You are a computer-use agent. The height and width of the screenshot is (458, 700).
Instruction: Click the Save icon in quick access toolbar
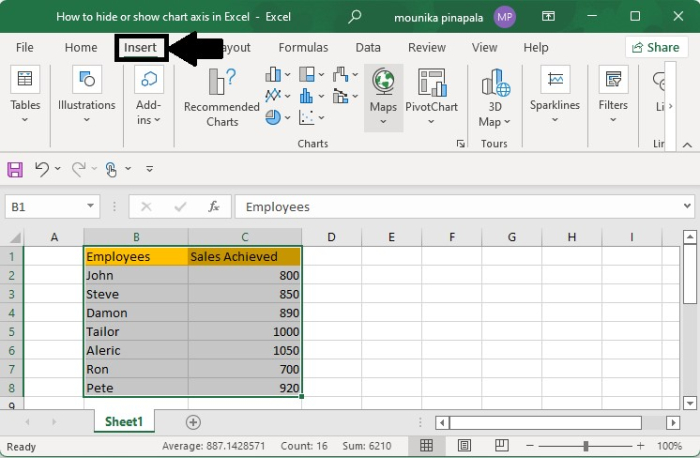(16, 169)
